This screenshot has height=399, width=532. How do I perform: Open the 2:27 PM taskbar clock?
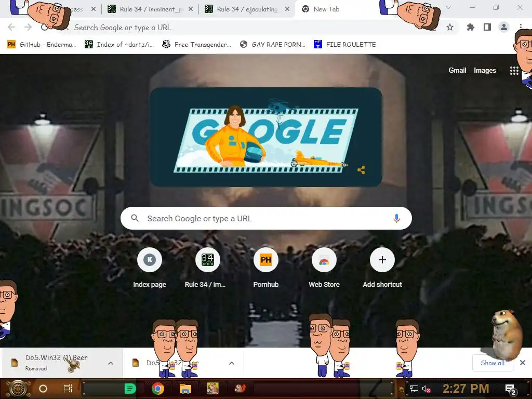click(466, 389)
